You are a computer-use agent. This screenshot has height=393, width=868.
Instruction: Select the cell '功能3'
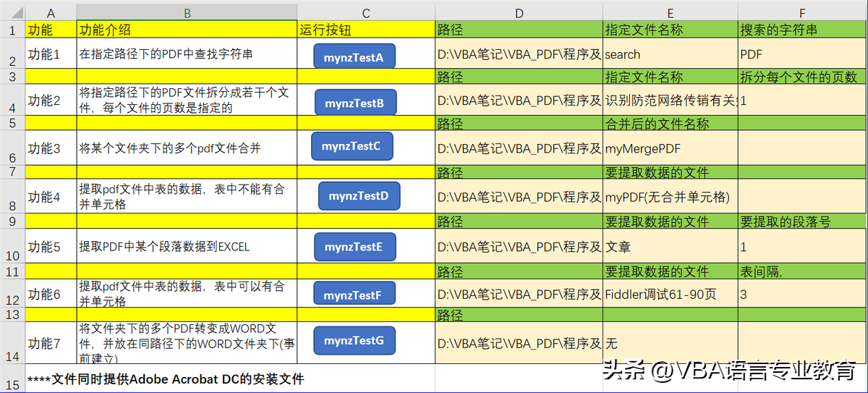pyautogui.click(x=51, y=148)
